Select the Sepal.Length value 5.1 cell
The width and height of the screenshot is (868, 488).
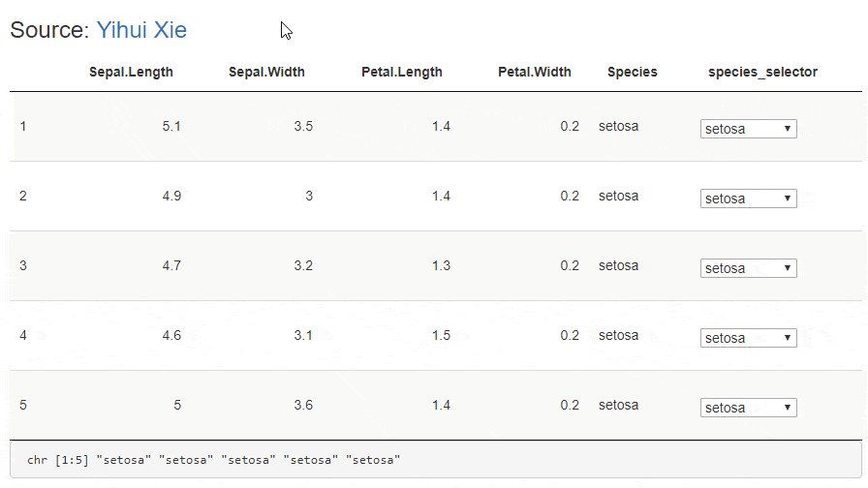(x=171, y=126)
